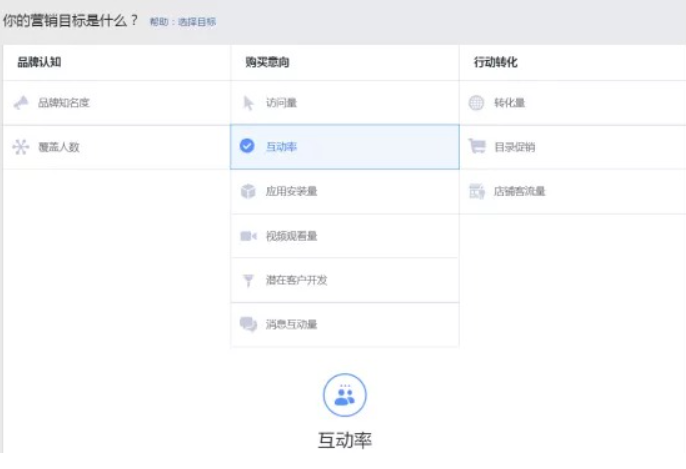Click the large 互动率 title at bottom
Viewport: 686px width, 469px height.
coord(345,440)
